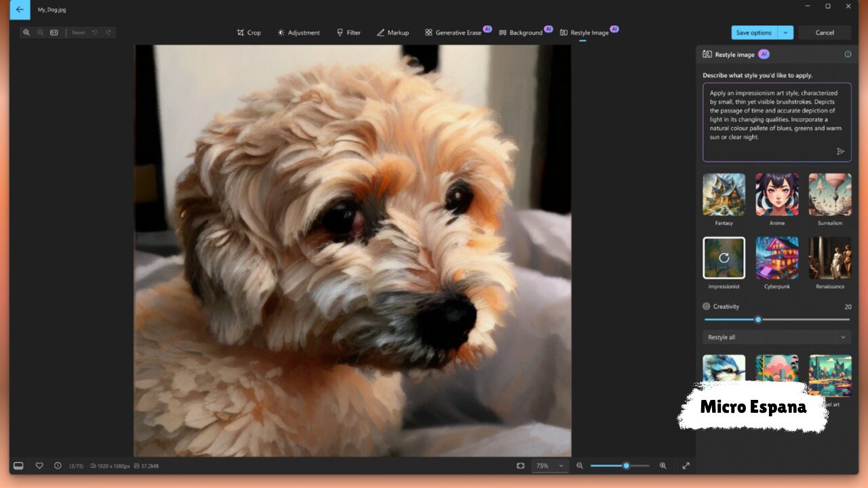Expand the Restyle all dropdown

pyautogui.click(x=776, y=337)
